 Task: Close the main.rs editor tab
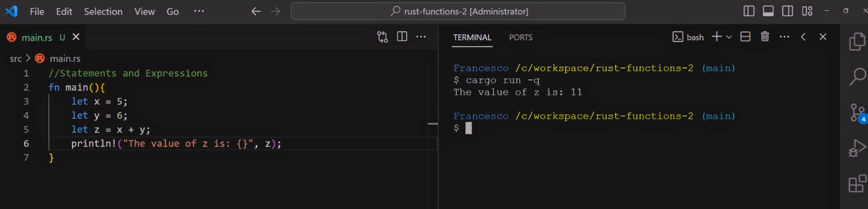point(76,37)
